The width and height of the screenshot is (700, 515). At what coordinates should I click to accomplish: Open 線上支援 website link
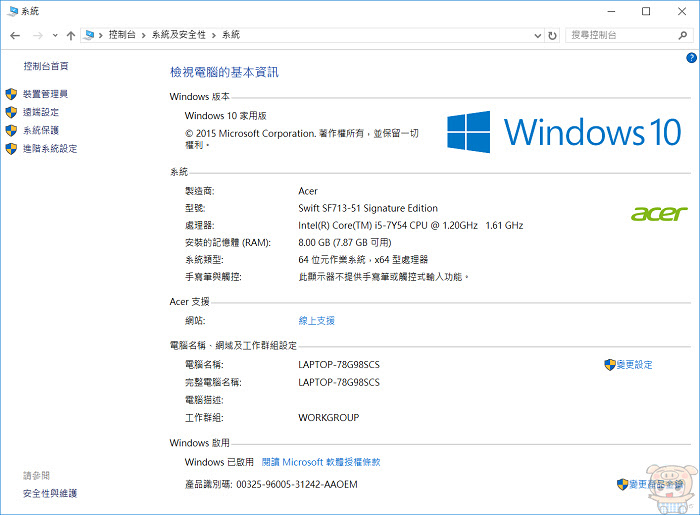point(317,321)
